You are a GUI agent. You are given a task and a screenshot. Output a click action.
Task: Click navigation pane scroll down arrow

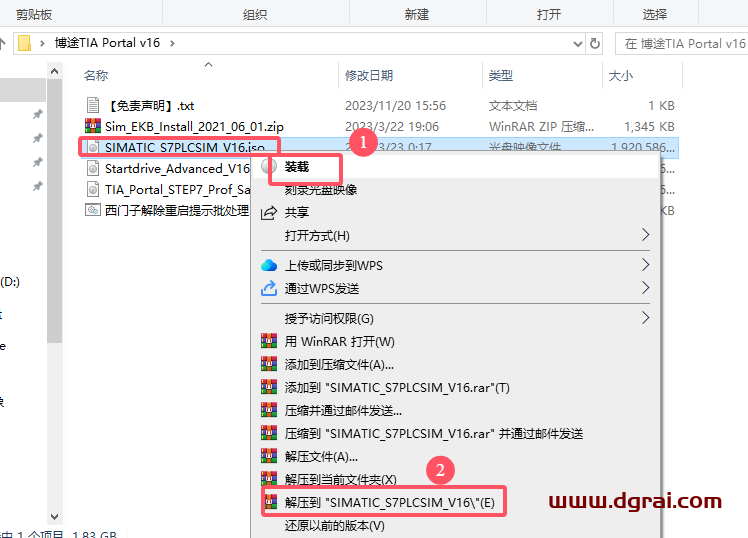[54, 517]
